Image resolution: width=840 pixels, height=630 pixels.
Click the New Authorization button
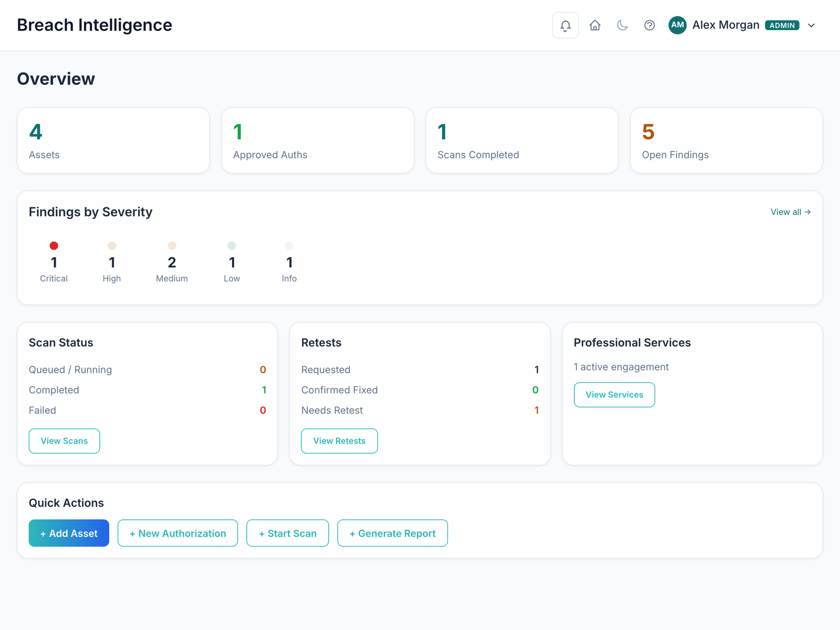(177, 533)
